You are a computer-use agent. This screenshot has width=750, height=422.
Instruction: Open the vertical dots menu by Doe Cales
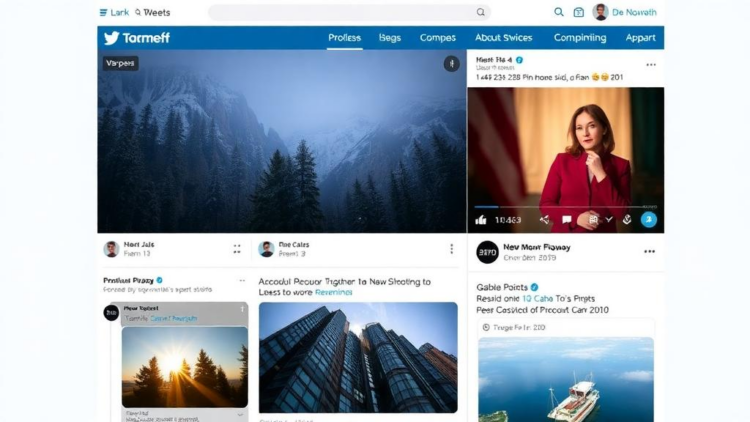click(x=451, y=249)
